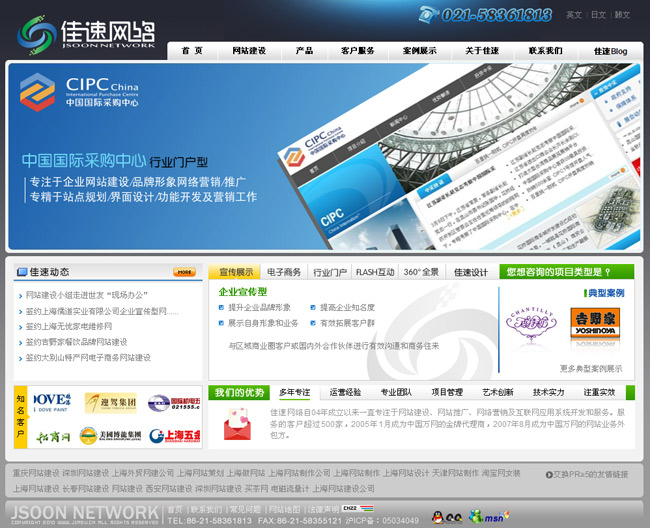Open the 网站建设 navigation menu
Viewport: 650px width, 528px height.
[x=249, y=51]
